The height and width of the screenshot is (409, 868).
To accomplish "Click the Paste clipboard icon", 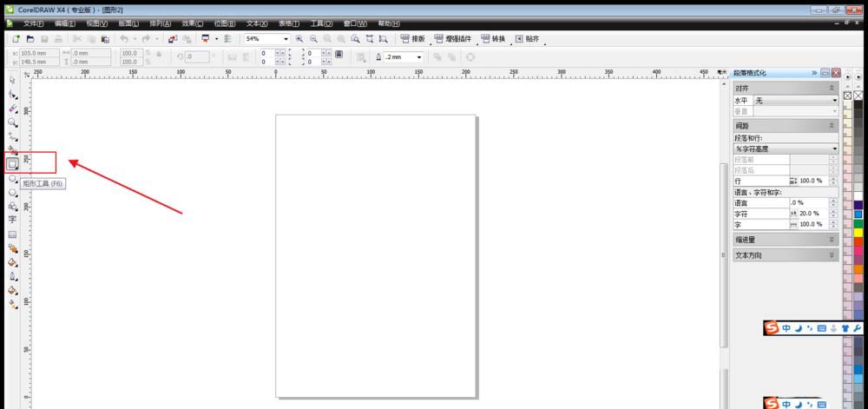I will click(x=105, y=39).
